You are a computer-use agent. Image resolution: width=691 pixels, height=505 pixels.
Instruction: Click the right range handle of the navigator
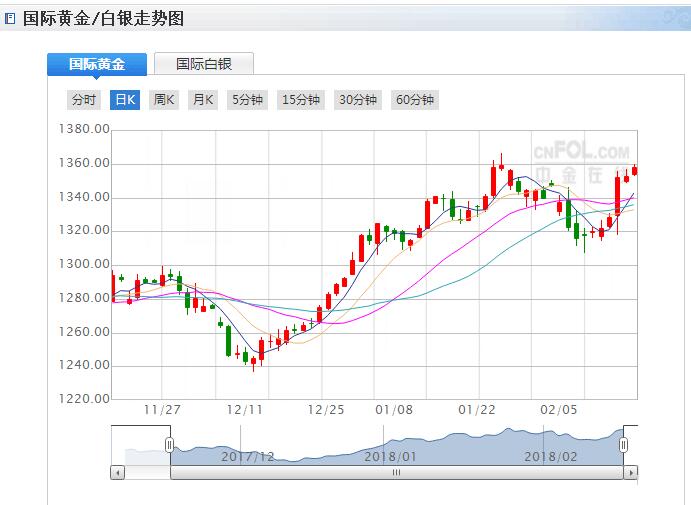623,445
